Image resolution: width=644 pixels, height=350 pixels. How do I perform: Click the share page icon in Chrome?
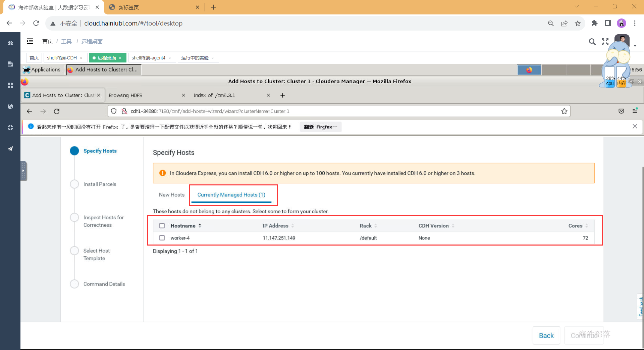pyautogui.click(x=564, y=23)
